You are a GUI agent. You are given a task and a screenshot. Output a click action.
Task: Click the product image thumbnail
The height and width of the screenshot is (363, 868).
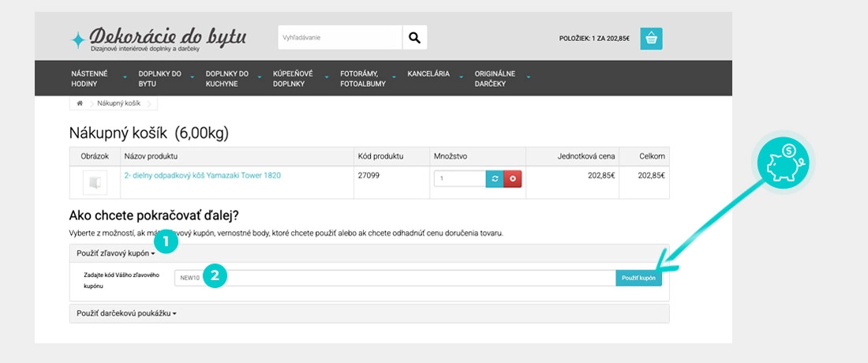95,182
